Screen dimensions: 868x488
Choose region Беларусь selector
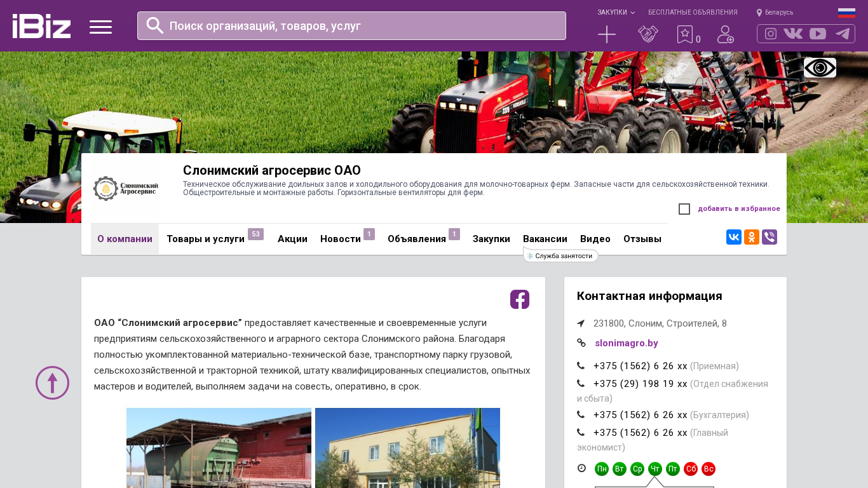point(775,13)
